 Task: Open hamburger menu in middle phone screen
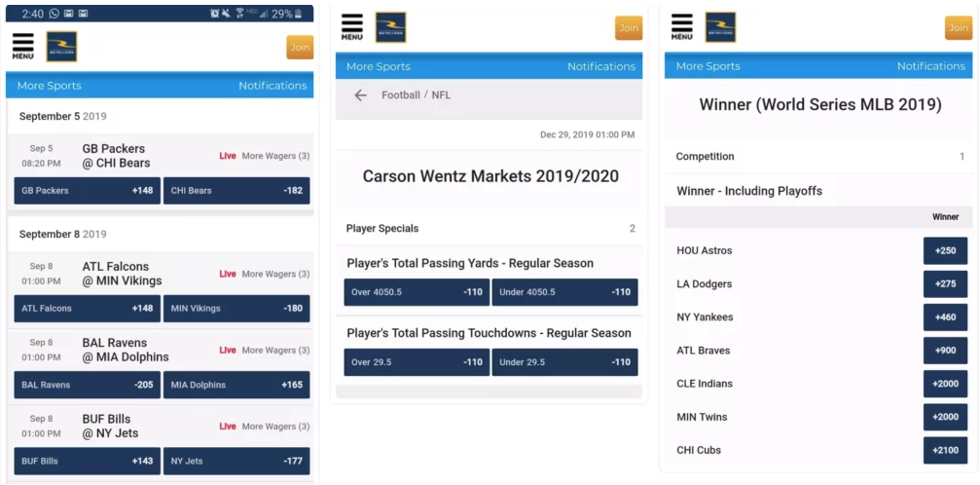(352, 27)
